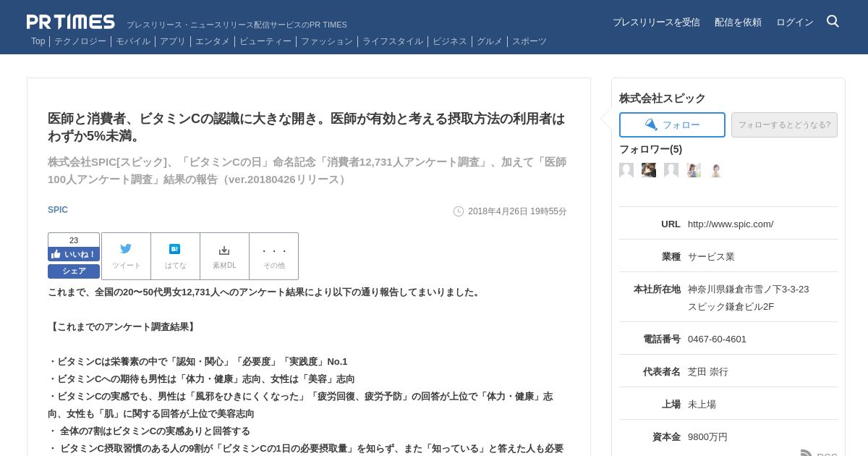Open the ビューティー category

[265, 41]
